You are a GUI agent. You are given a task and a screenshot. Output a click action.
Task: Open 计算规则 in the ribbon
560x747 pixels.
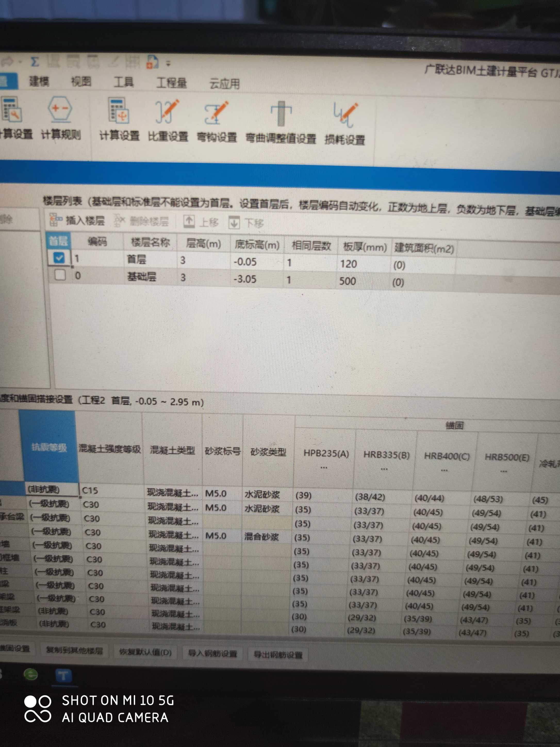click(61, 118)
